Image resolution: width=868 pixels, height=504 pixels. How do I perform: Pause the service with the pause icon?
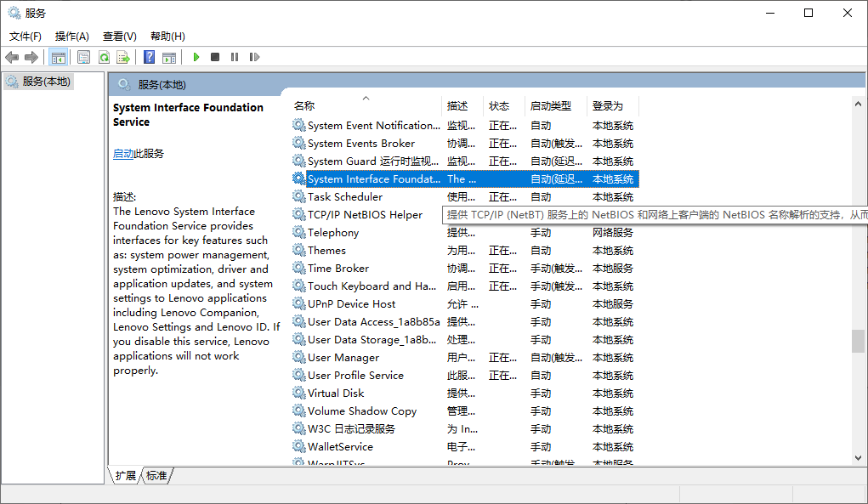click(235, 57)
